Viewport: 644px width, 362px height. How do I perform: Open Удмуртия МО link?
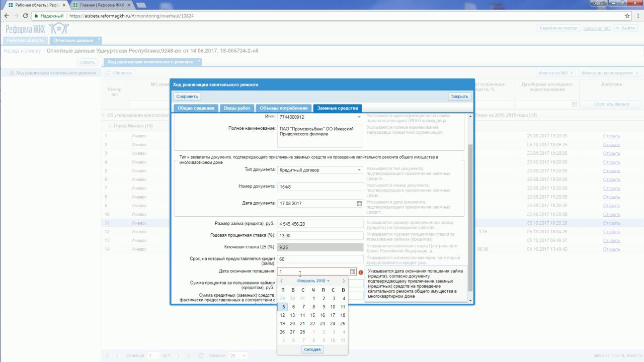596,28
